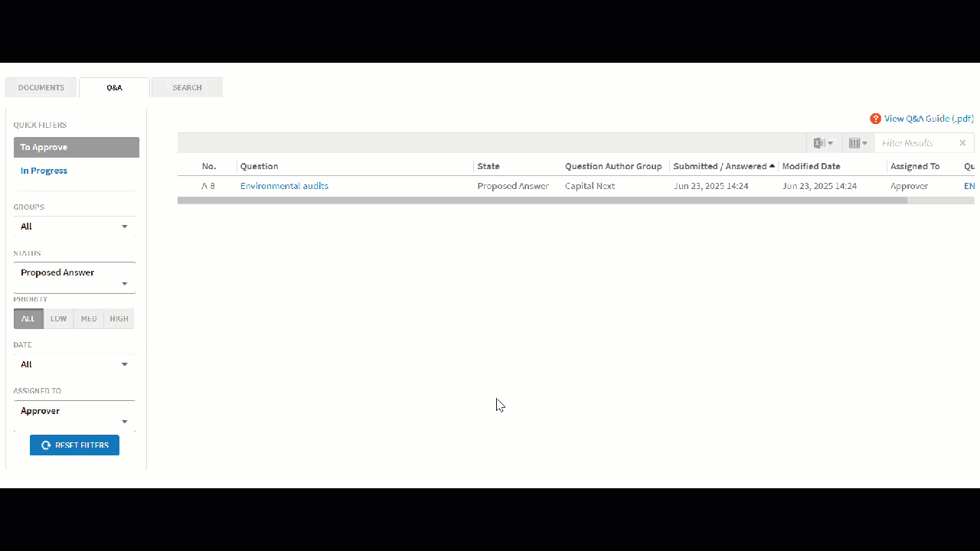Open the Environmental audits question
The image size is (980, 551).
tap(284, 186)
